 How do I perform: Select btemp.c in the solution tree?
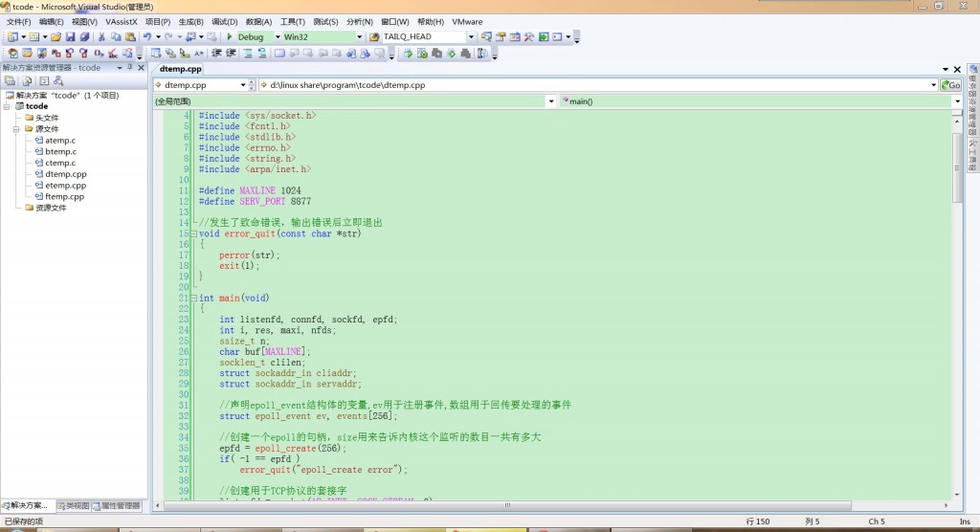click(60, 152)
